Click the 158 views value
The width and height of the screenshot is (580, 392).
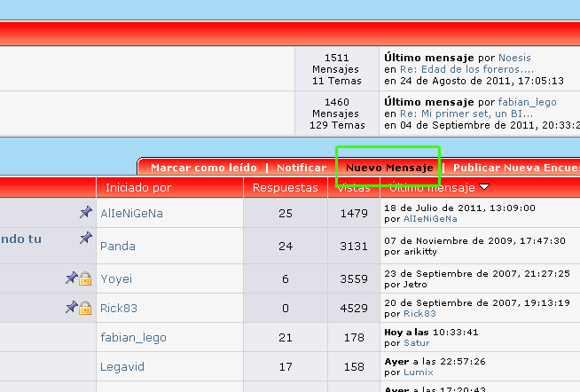pos(354,367)
